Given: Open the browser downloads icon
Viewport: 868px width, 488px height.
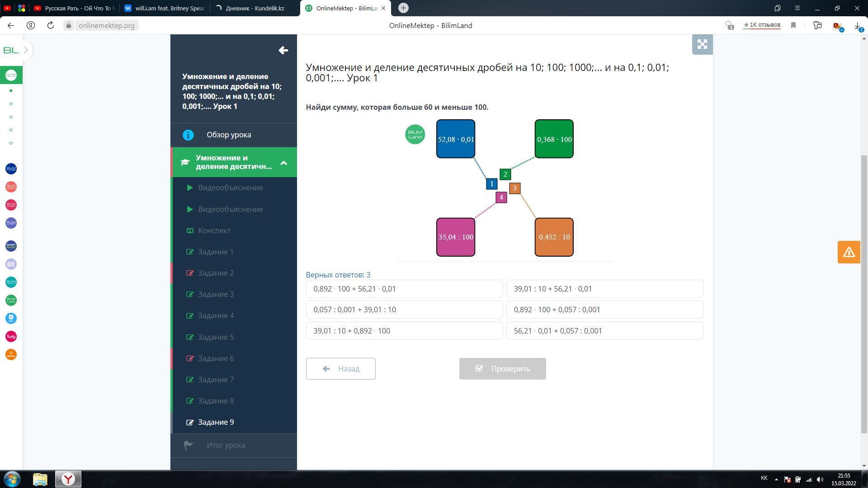Looking at the screenshot, I should coord(857,25).
